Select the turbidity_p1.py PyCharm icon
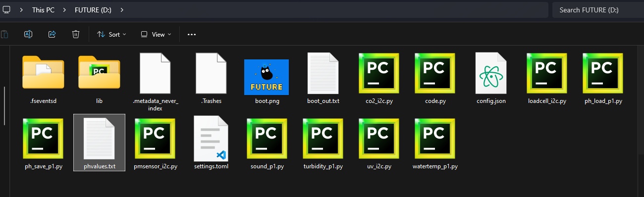The image size is (644, 197). point(323,139)
